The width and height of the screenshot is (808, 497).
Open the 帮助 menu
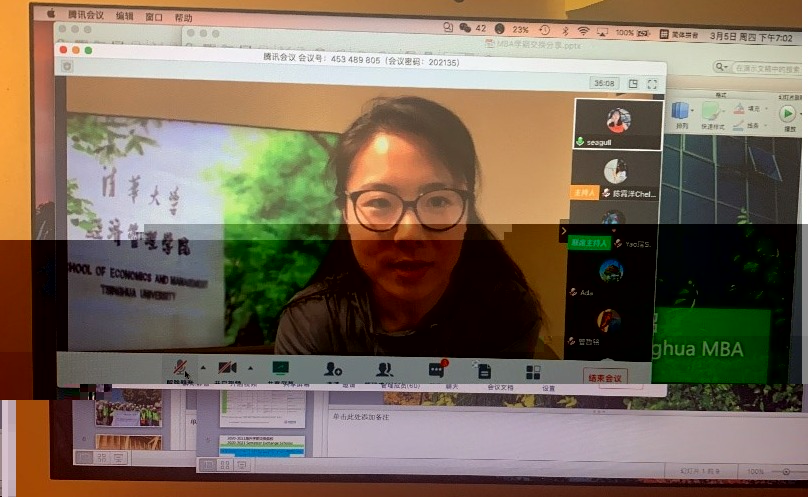pyautogui.click(x=183, y=18)
